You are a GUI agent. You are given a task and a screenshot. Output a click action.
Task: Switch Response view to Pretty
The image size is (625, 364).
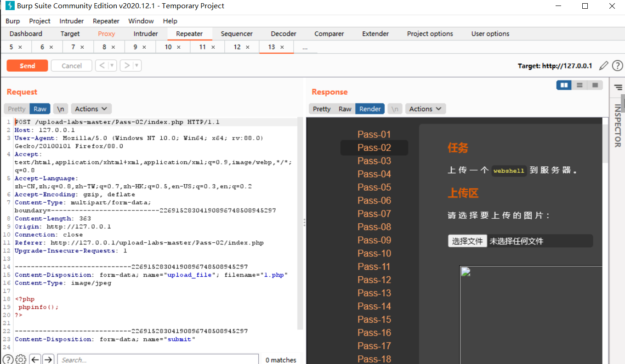coord(322,109)
